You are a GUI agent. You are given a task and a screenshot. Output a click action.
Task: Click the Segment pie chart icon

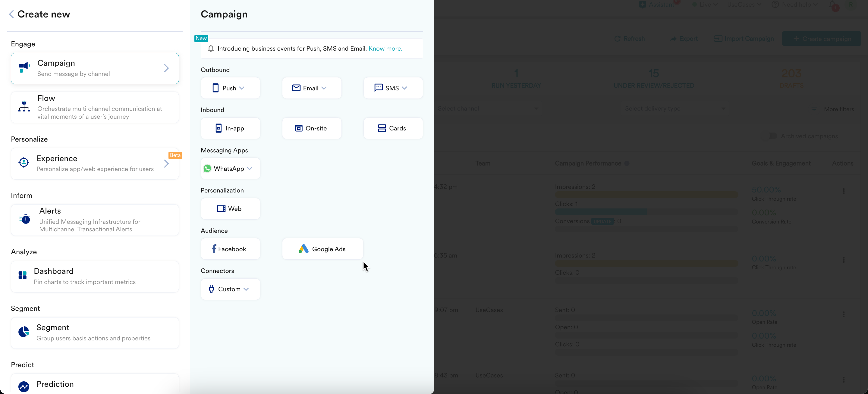click(x=24, y=332)
